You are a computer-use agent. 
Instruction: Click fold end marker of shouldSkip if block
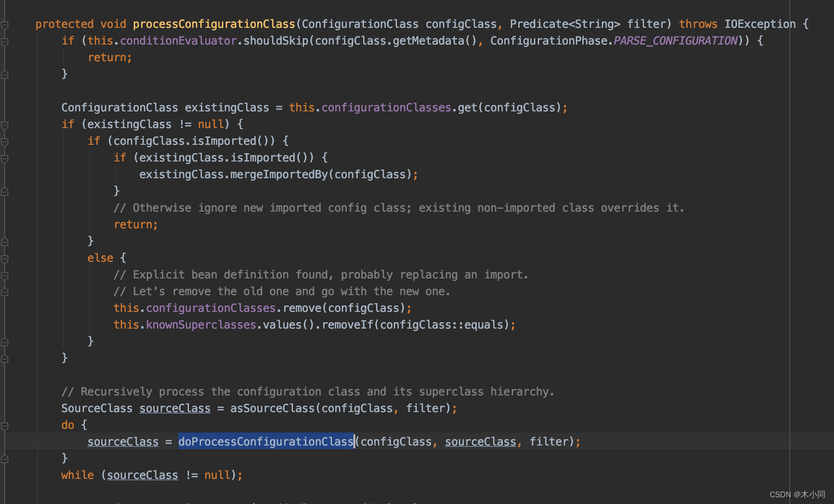tap(4, 74)
